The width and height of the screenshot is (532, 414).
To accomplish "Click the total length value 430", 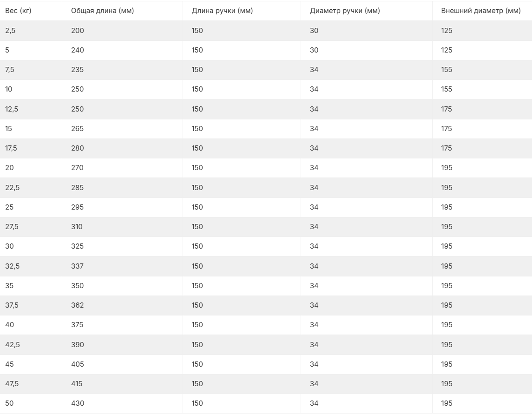I will point(78,403).
